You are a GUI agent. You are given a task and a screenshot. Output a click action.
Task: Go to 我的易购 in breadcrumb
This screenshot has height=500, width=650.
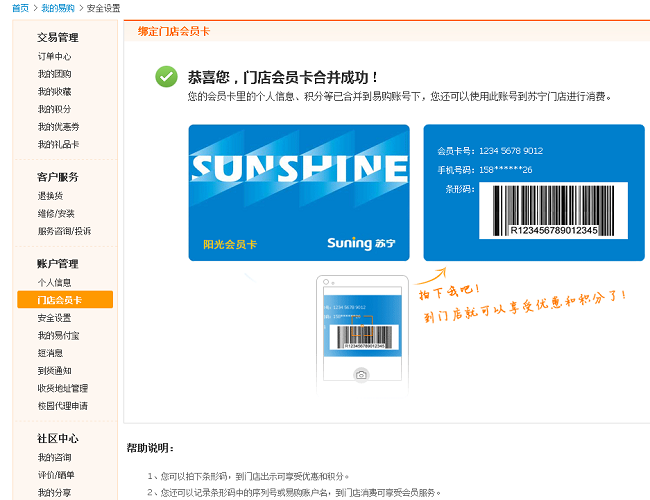[x=58, y=8]
